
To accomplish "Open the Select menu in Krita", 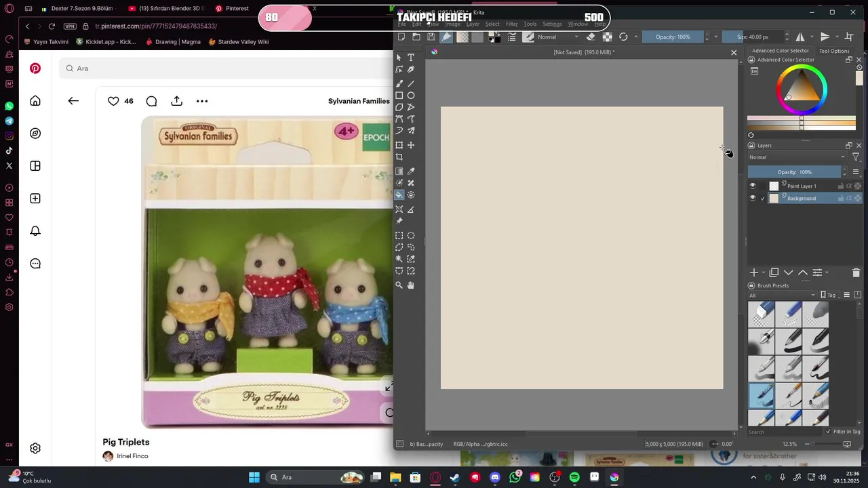I will point(492,24).
